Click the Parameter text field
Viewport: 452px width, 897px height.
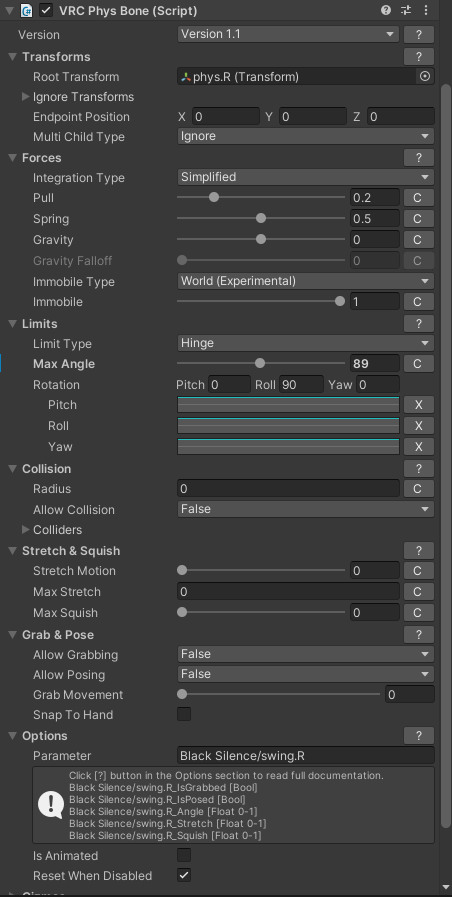coord(306,756)
